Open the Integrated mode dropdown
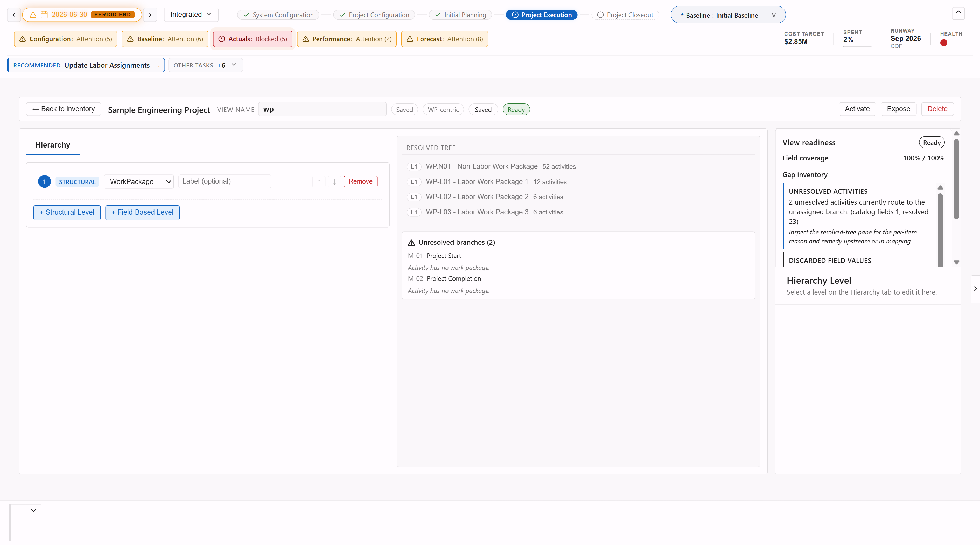This screenshot has width=980, height=545. (x=191, y=15)
